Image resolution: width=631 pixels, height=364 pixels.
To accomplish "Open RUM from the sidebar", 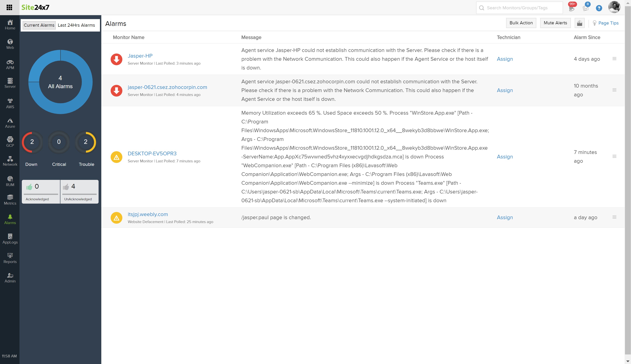I will [x=10, y=181].
